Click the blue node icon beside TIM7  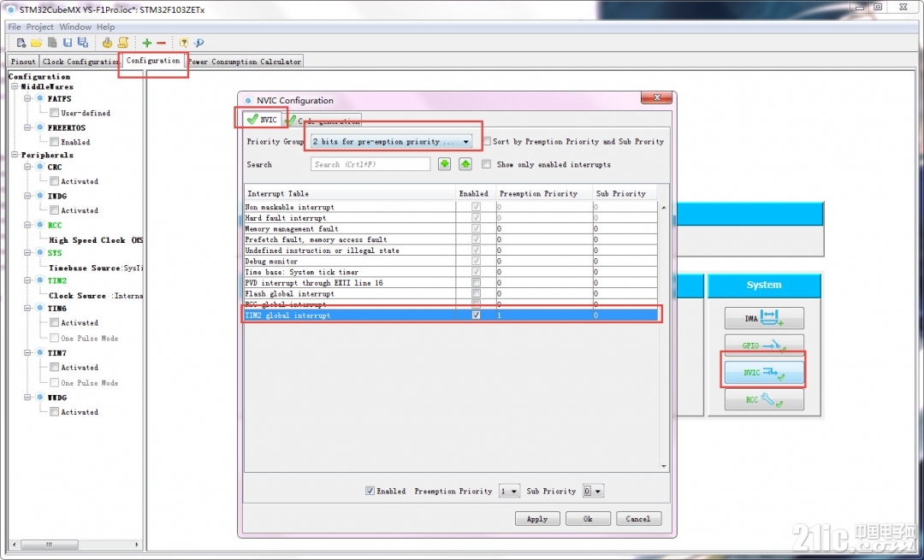40,353
